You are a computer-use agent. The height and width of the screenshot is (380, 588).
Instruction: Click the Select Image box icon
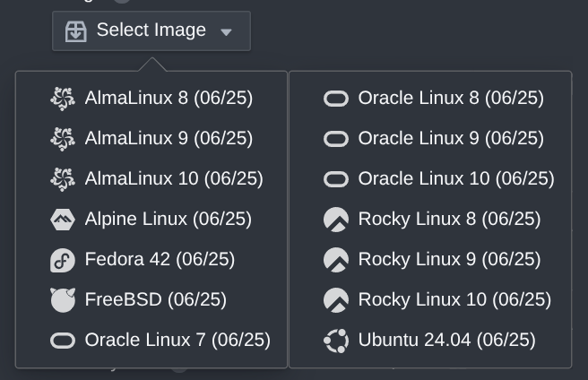(76, 31)
